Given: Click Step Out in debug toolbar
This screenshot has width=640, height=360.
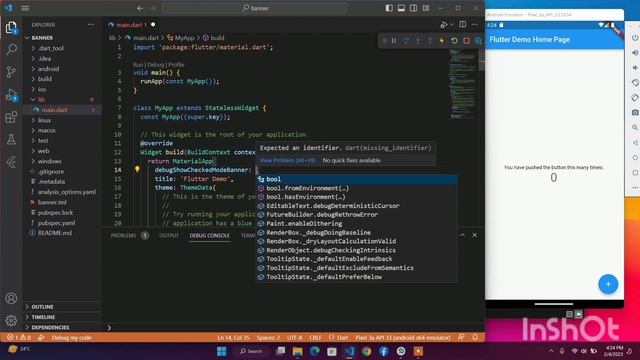Looking at the screenshot, I should (430, 40).
